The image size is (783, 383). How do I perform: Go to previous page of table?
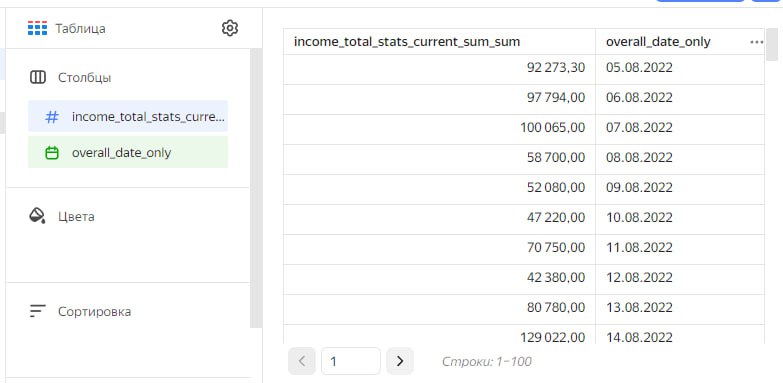(302, 361)
